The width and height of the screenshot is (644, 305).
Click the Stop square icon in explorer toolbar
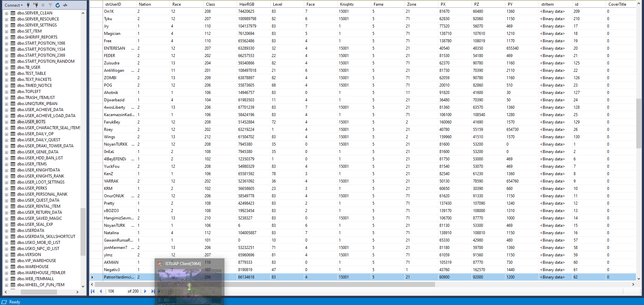point(43,5)
